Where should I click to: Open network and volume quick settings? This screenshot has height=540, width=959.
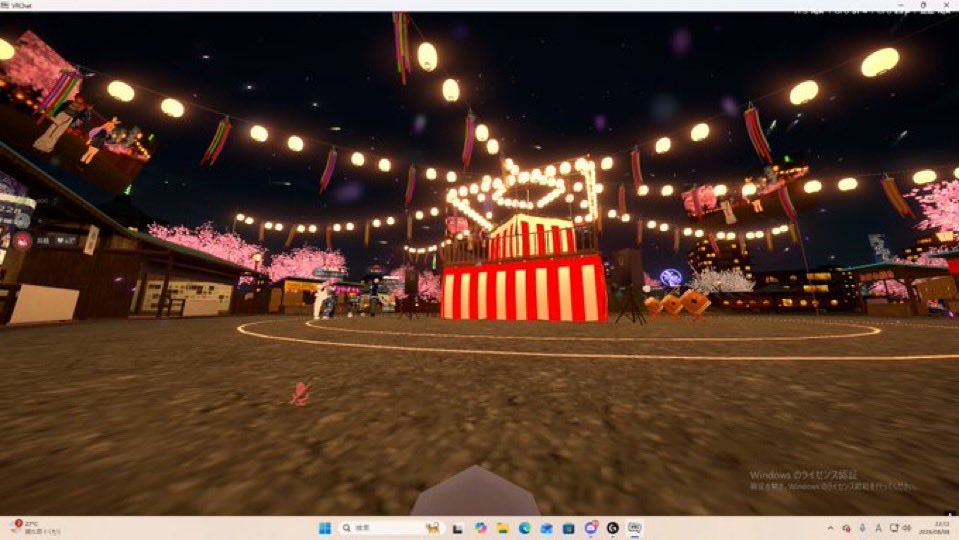click(x=900, y=528)
